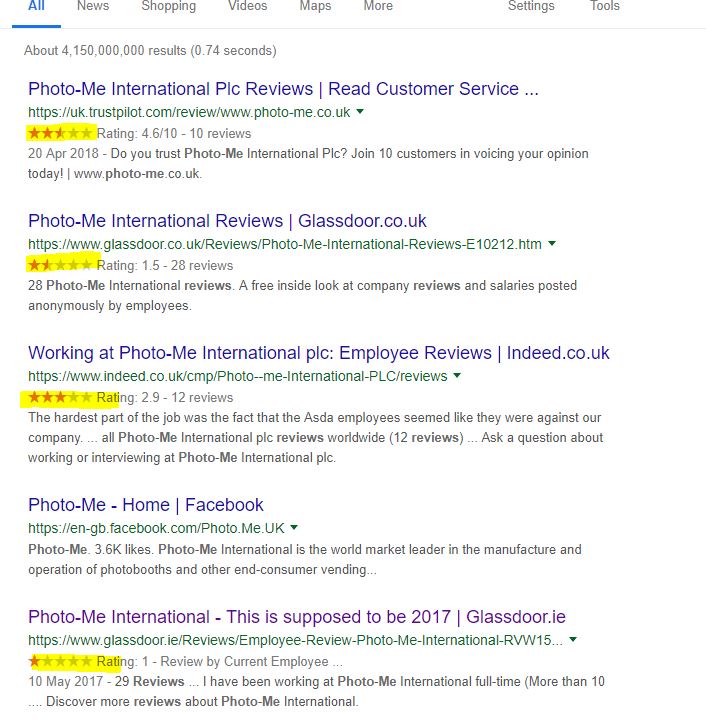Click the trustpilot.com green URL text
This screenshot has height=726, width=706.
click(x=189, y=112)
